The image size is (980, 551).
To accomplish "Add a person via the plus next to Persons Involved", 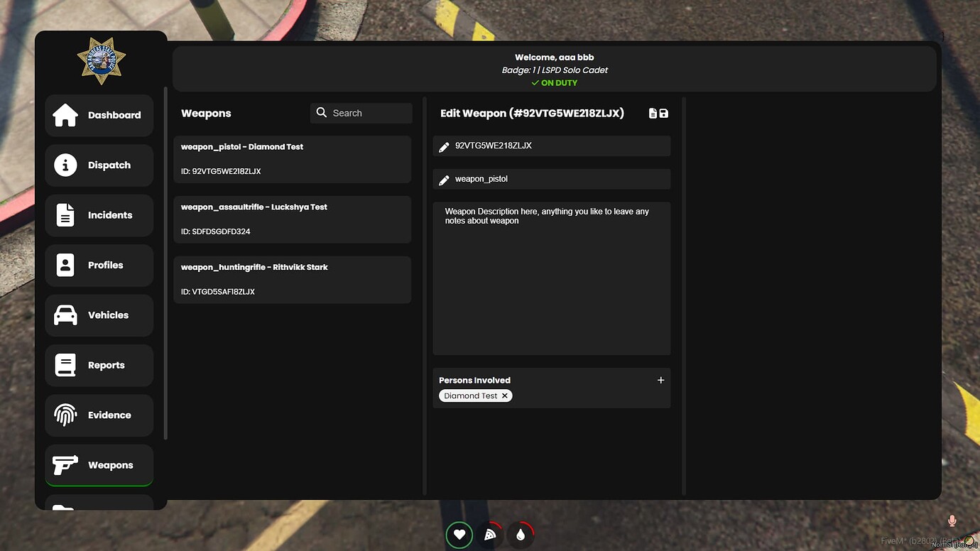I will point(660,379).
